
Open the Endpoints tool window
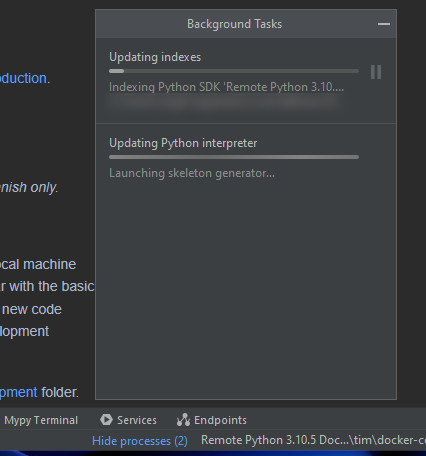212,420
